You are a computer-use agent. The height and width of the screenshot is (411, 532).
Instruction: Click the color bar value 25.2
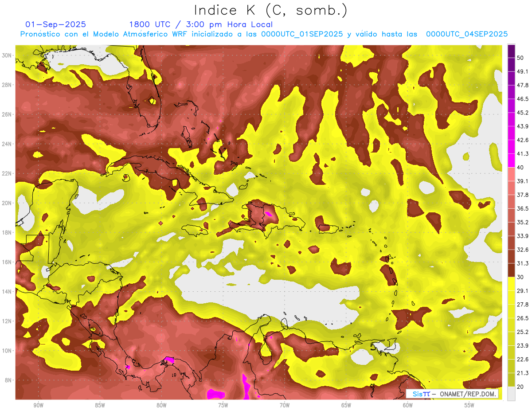click(x=522, y=332)
